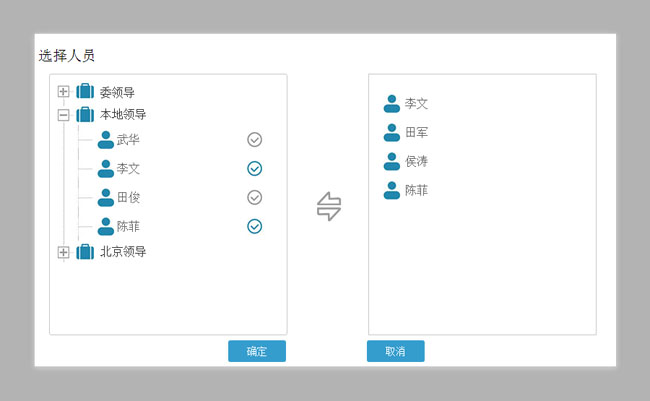The height and width of the screenshot is (401, 650).
Task: Uncheck the selected checkbox for 李文
Action: pos(254,169)
